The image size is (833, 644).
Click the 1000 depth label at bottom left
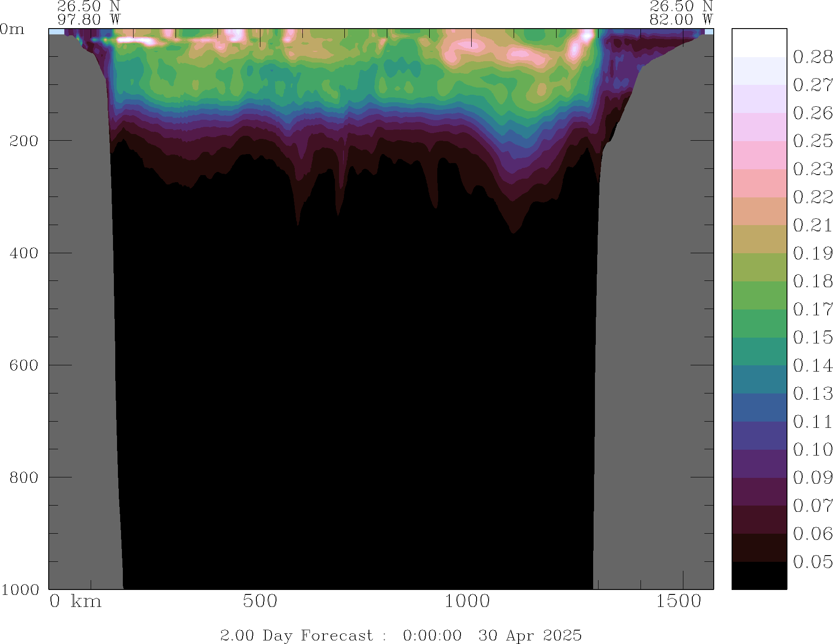(x=20, y=590)
